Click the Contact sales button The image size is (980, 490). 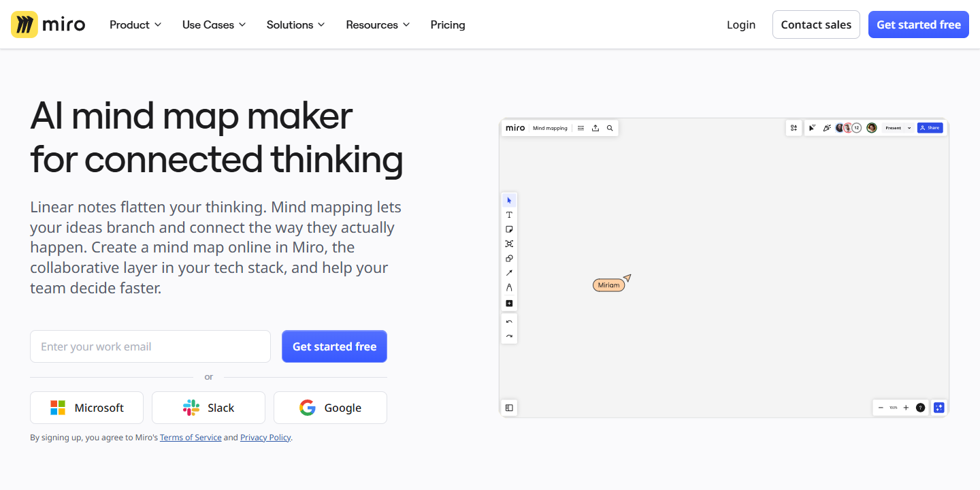(816, 24)
